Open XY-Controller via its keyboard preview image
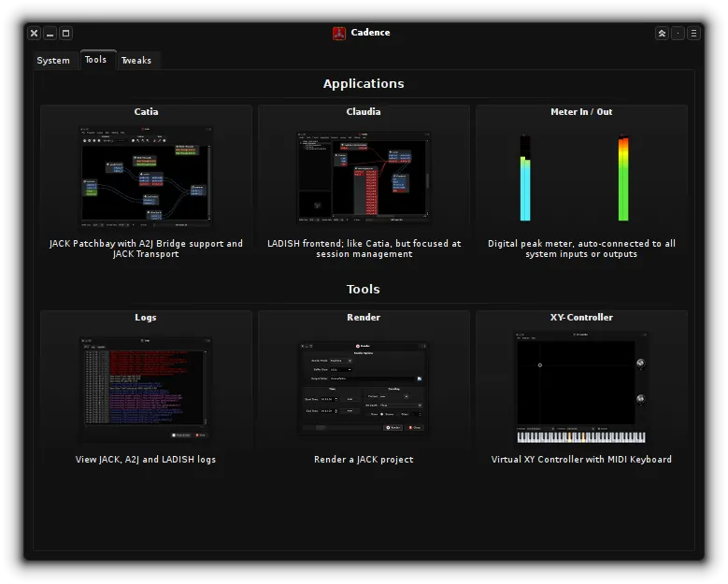 (x=581, y=388)
